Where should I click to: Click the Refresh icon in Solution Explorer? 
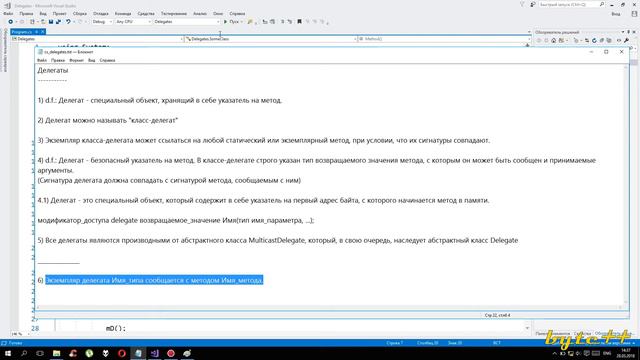point(594,40)
